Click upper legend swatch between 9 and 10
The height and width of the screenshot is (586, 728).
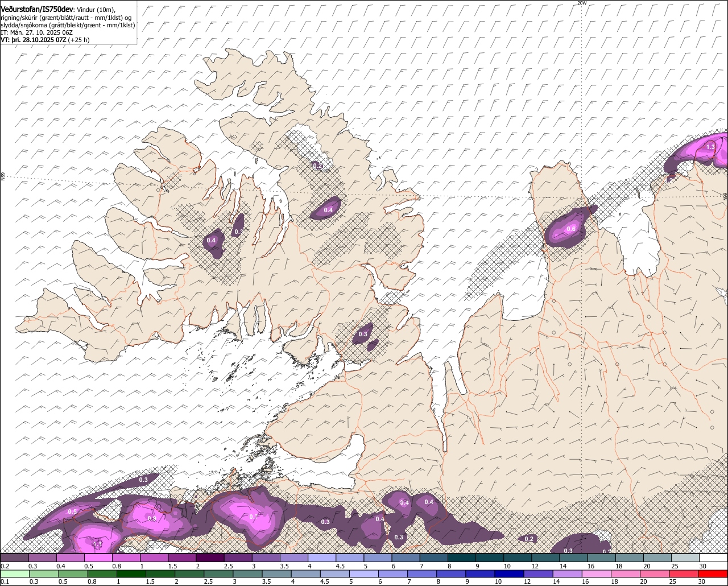pyautogui.click(x=490, y=558)
